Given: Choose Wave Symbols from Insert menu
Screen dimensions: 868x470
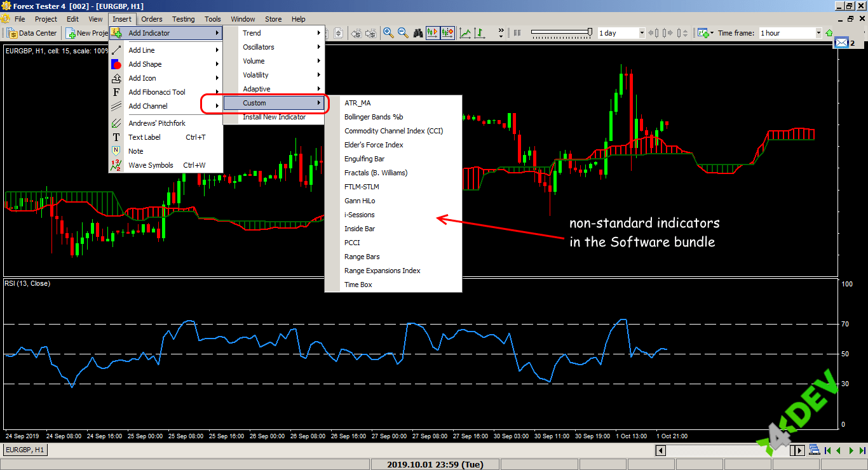Looking at the screenshot, I should click(x=165, y=165).
